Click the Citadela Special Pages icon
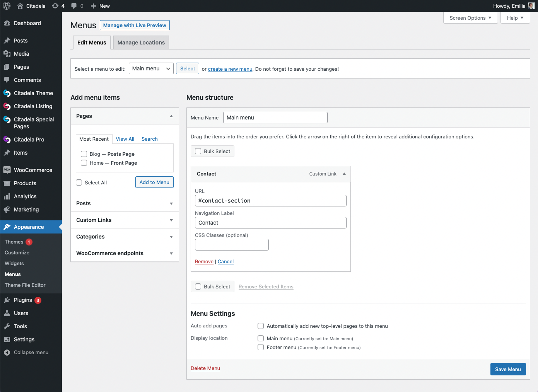The height and width of the screenshot is (392, 538). pos(7,119)
